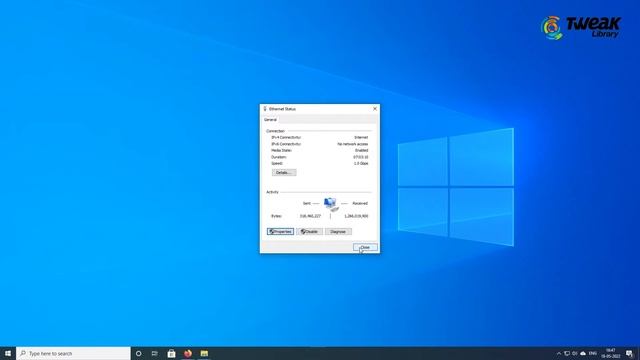Click the 'Bytes:' label
This screenshot has width=640, height=360.
tap(276, 216)
